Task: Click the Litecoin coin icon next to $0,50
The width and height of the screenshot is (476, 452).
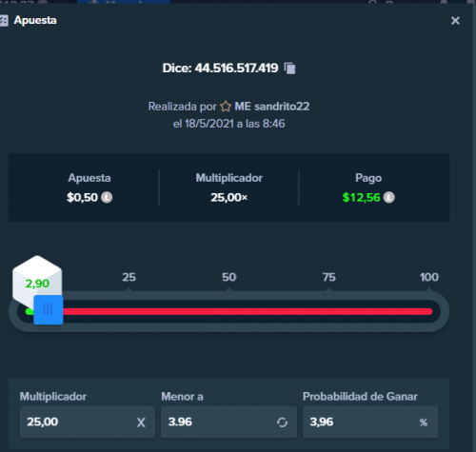Action: coord(107,197)
